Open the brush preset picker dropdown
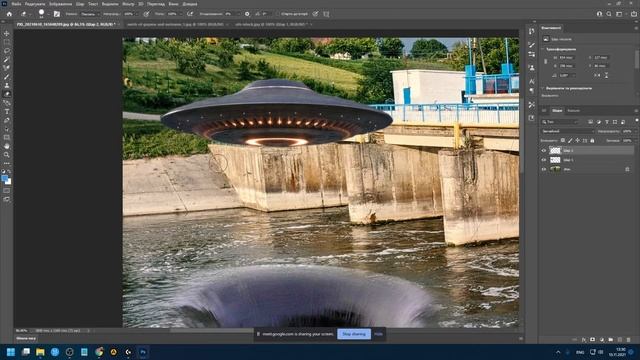Viewport: 640px width, 360px height. pyautogui.click(x=49, y=14)
